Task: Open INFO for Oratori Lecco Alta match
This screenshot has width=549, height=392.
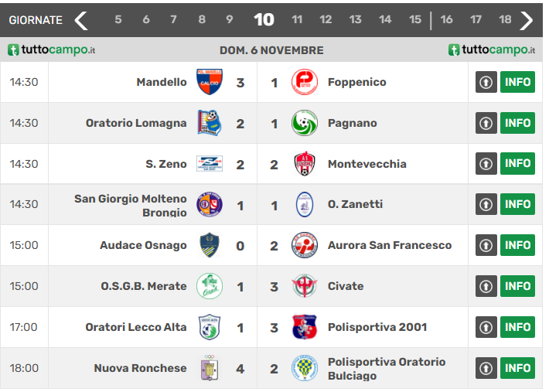Action: click(x=517, y=327)
